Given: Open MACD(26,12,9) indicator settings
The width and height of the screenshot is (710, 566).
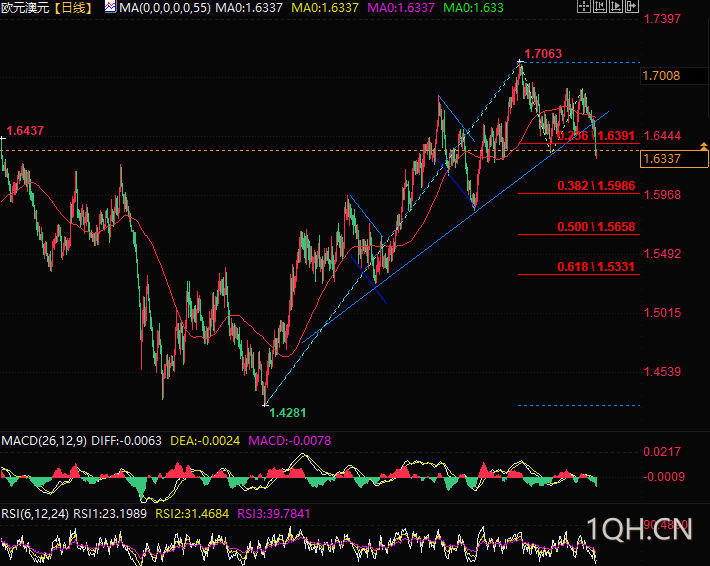Looking at the screenshot, I should pos(44,441).
